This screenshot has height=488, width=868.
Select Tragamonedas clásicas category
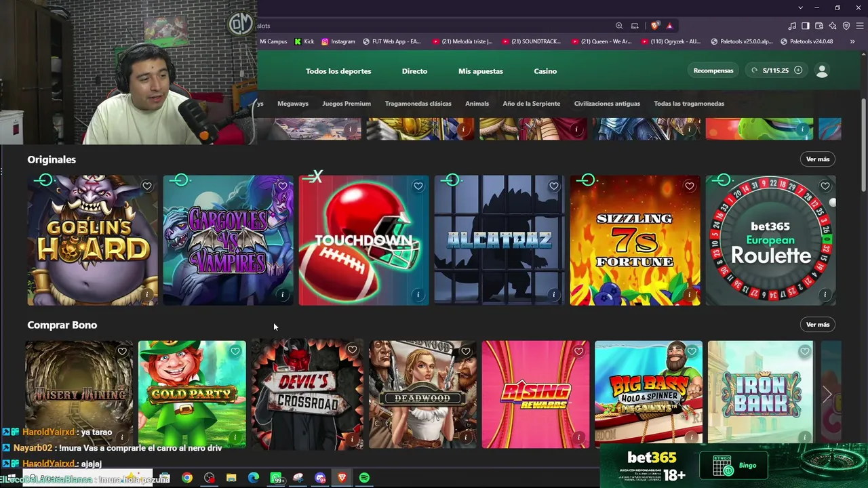pyautogui.click(x=418, y=104)
